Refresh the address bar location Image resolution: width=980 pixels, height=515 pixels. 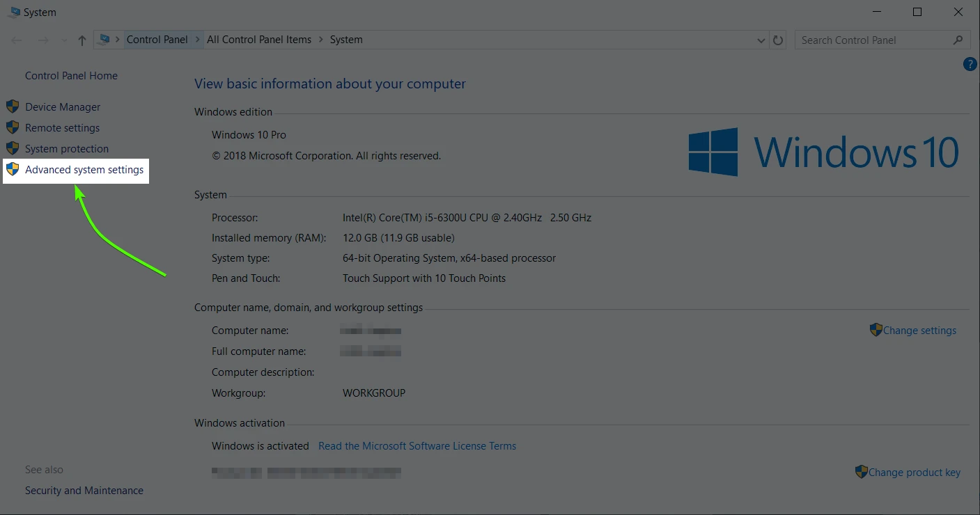point(778,40)
